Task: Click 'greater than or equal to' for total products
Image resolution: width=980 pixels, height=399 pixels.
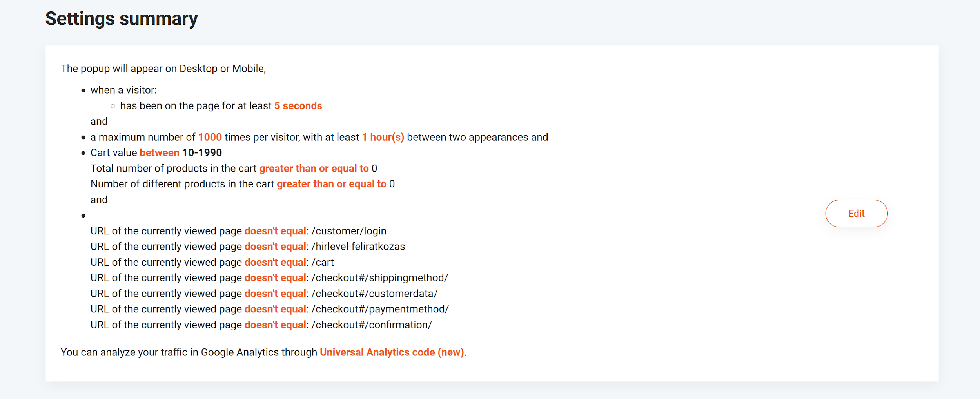Action: tap(314, 169)
